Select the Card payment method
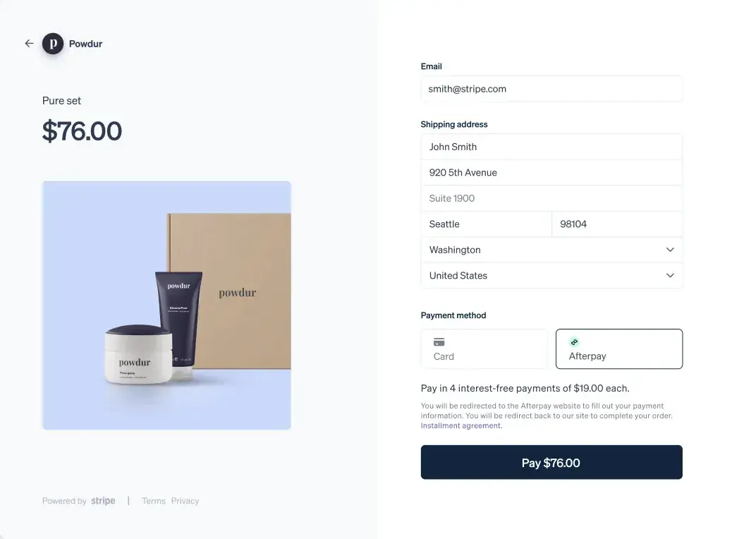 [484, 349]
